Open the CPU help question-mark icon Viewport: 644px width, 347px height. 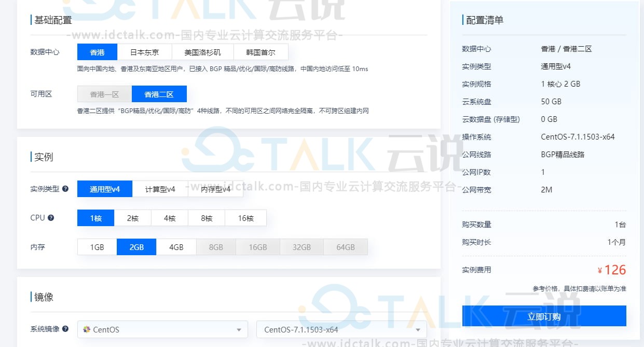point(51,218)
